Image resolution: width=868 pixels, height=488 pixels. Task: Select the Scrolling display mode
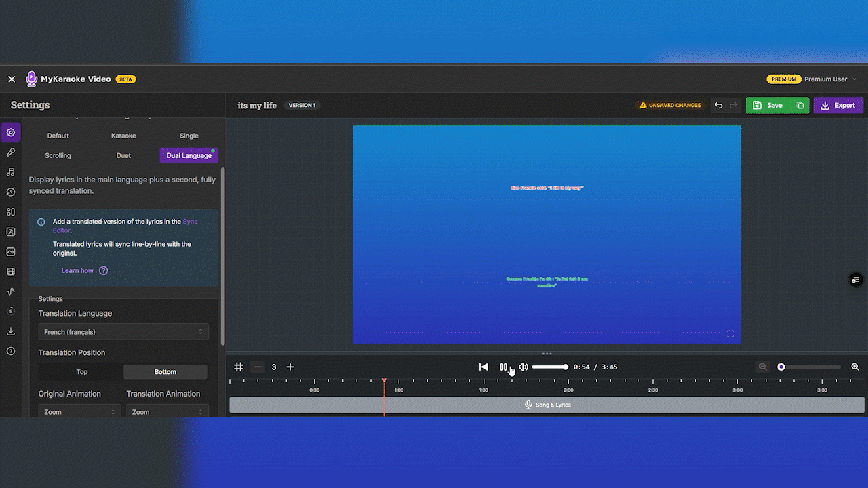pyautogui.click(x=58, y=155)
